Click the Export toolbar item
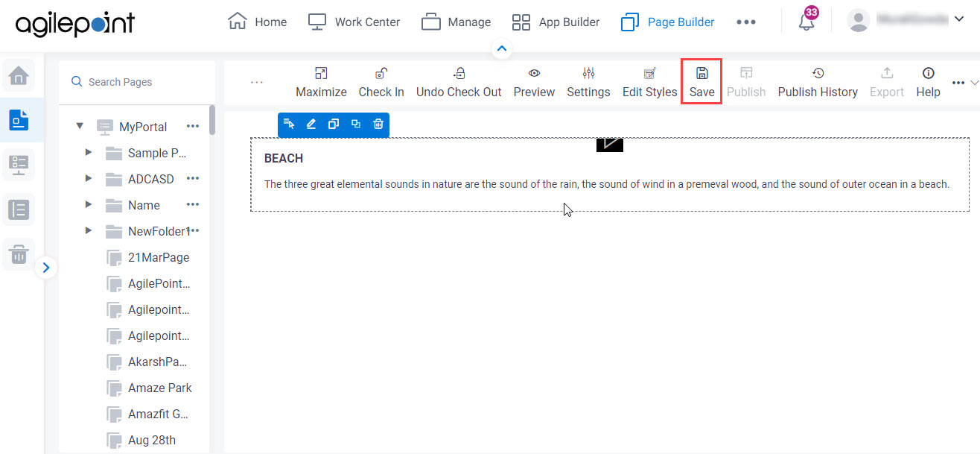Viewport: 980px width, 454px height. coord(887,82)
